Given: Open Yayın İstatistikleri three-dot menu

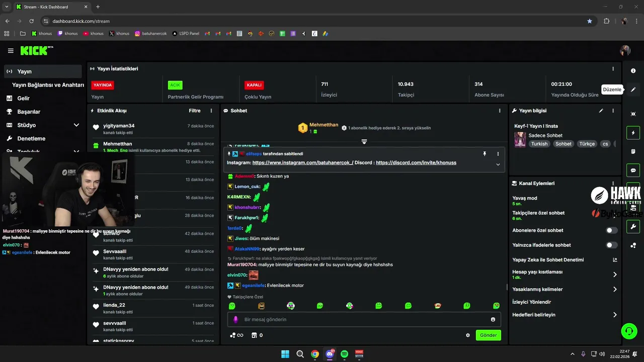Looking at the screenshot, I should click(x=613, y=69).
